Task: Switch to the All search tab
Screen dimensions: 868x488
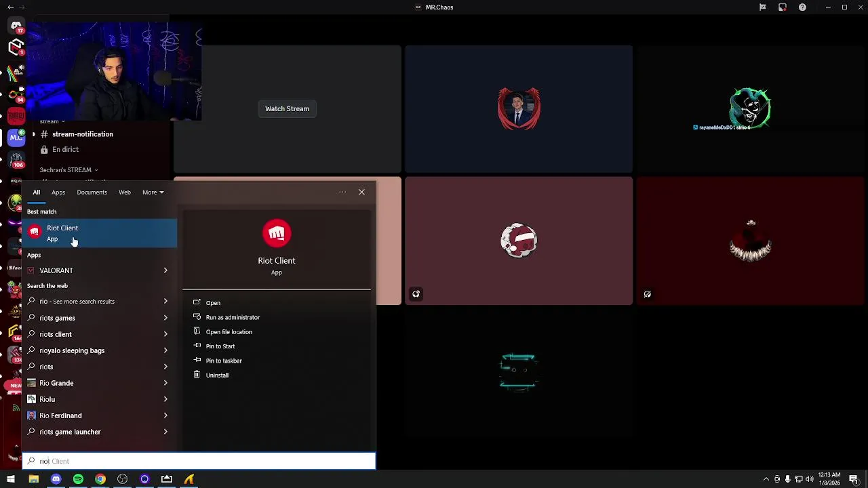Action: coord(37,192)
